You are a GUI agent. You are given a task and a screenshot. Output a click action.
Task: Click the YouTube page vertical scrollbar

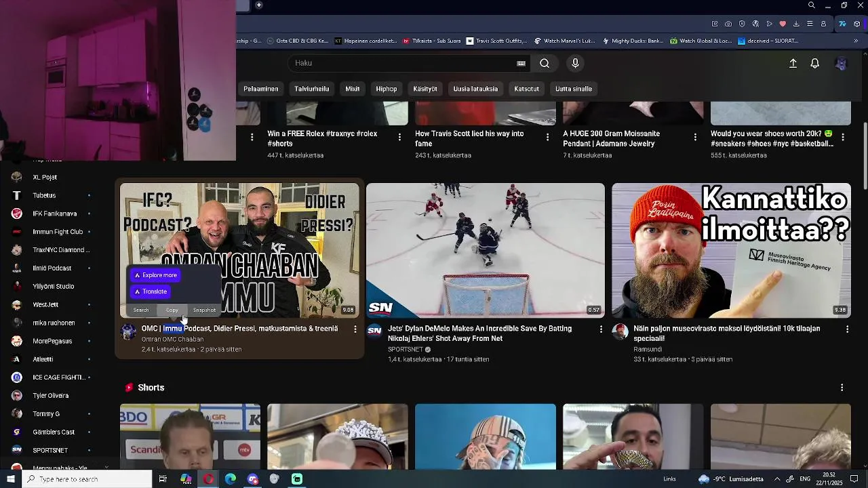(x=864, y=156)
